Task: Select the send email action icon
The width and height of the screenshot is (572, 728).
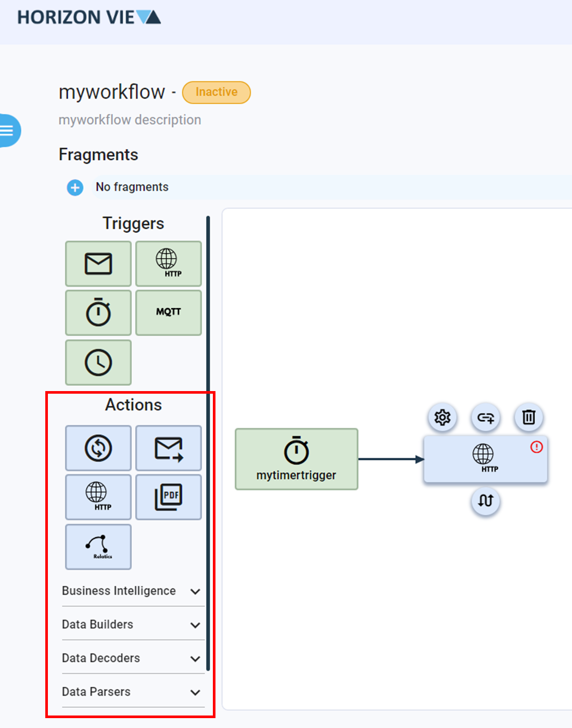Action: click(x=168, y=448)
